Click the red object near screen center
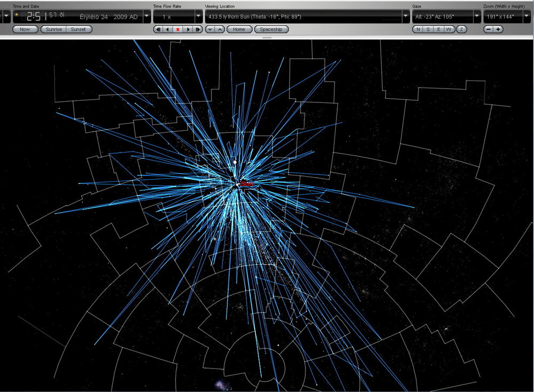Viewport: 534px width, 392px height. coord(247,183)
